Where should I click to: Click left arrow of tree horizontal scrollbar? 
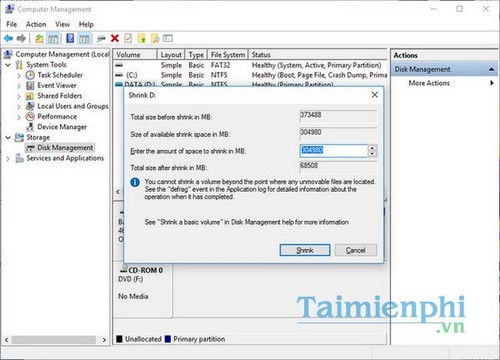[x=6, y=340]
